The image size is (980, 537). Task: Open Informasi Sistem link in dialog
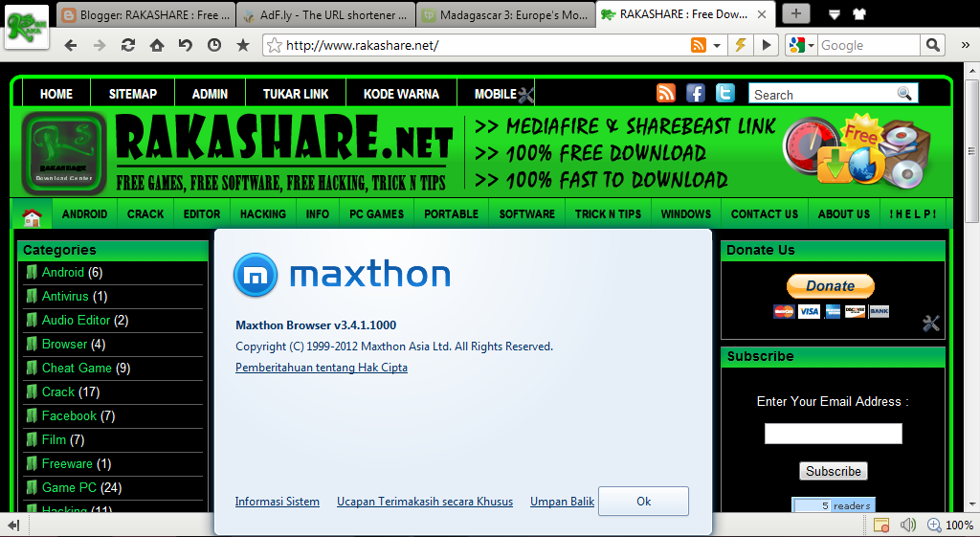tap(277, 502)
